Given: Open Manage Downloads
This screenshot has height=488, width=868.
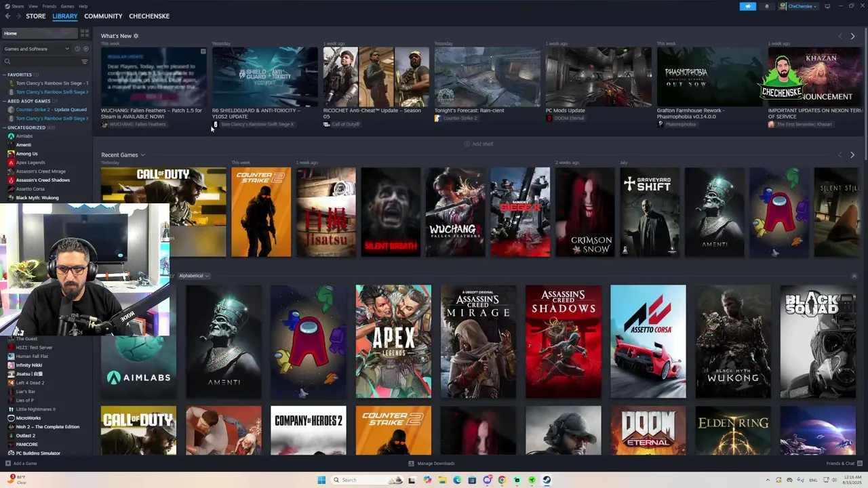Looking at the screenshot, I should click(x=431, y=464).
